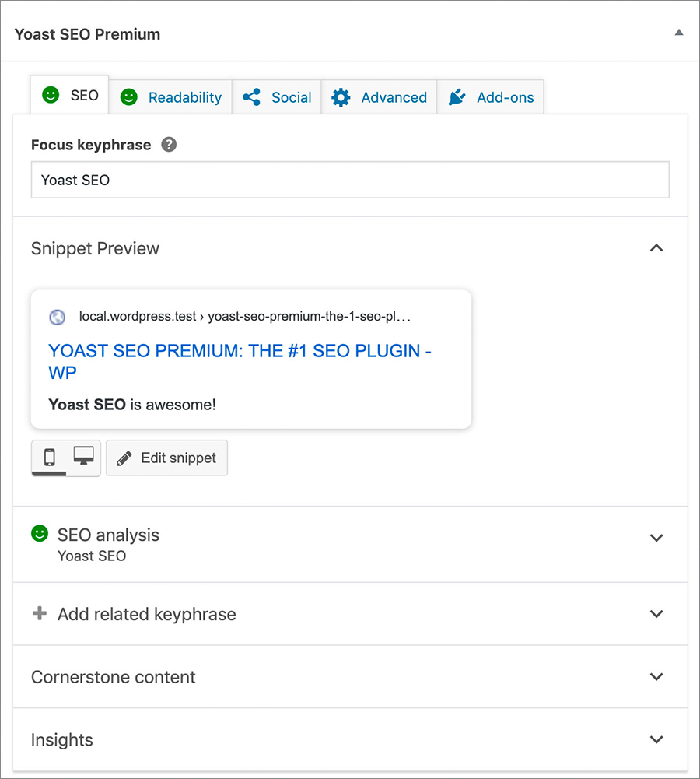Image resolution: width=700 pixels, height=779 pixels.
Task: Click the Edit snippet button
Action: (x=166, y=458)
